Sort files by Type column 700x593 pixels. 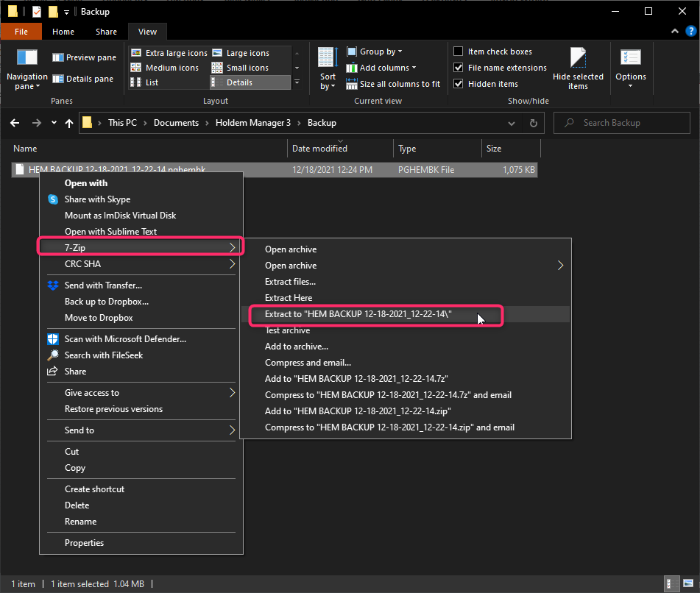pyautogui.click(x=437, y=149)
